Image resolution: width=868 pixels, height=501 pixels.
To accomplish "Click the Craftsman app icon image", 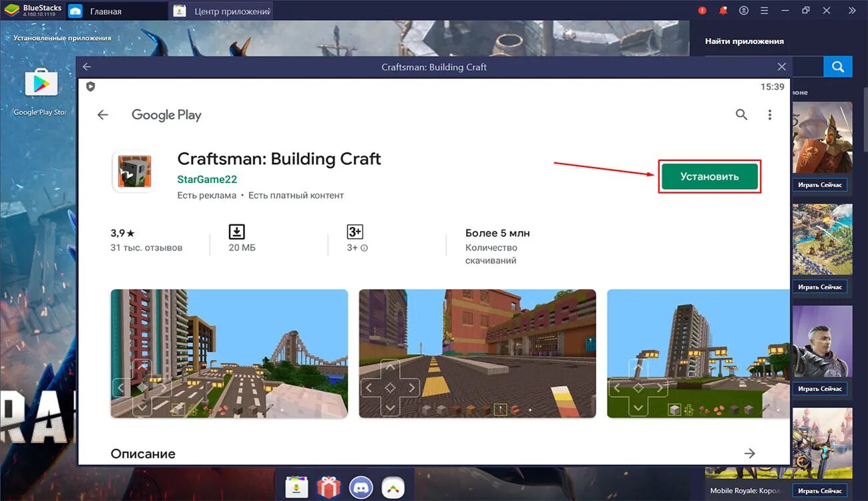I will (x=133, y=172).
